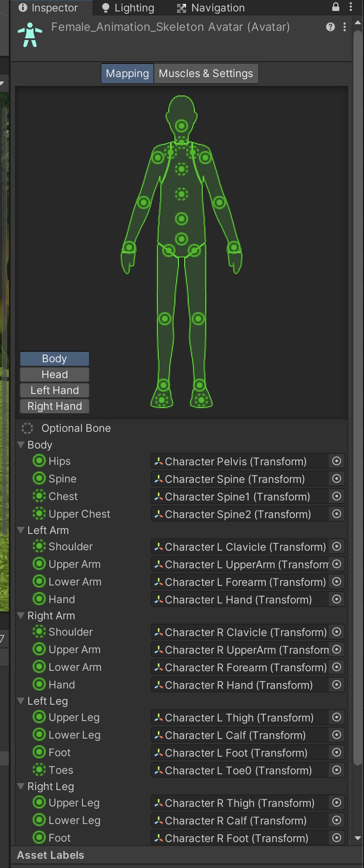Select the Mapping tab
The width and height of the screenshot is (364, 868).
pos(127,74)
